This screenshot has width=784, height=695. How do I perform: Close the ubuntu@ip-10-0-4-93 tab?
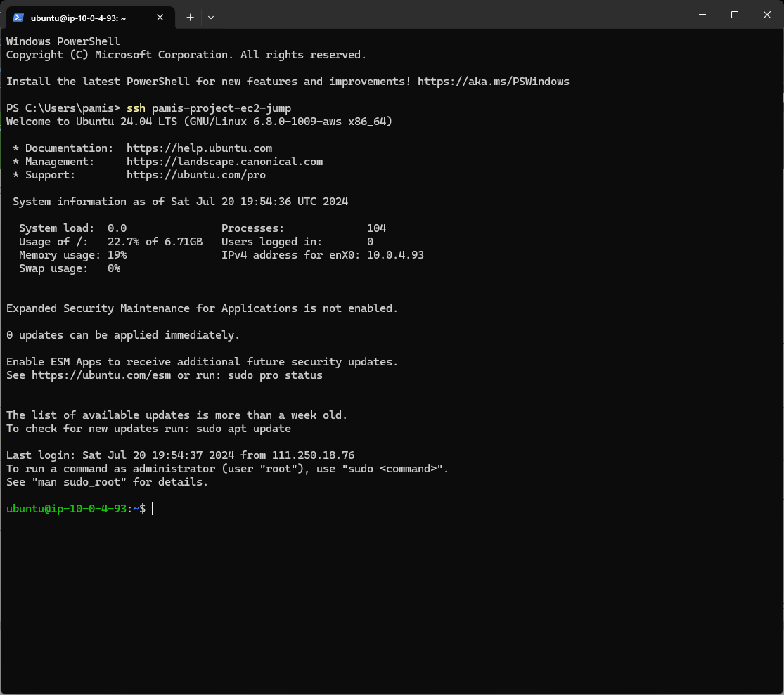160,18
